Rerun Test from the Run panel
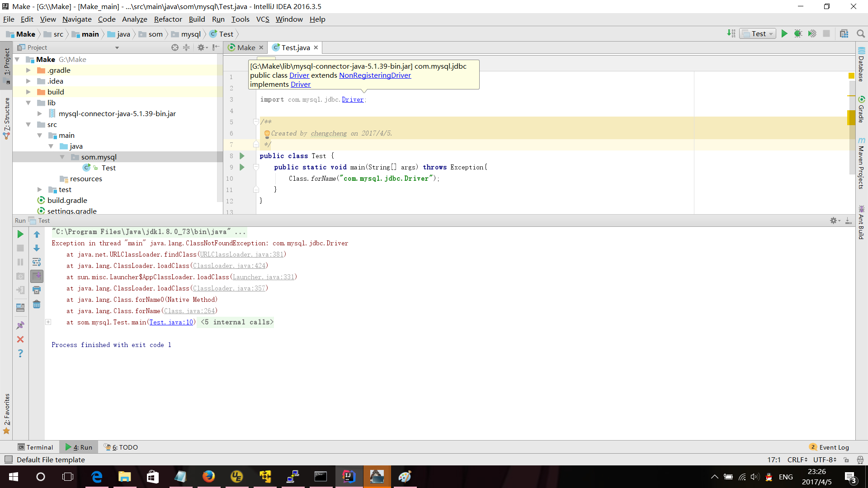Screen dimensions: 868x488 pyautogui.click(x=20, y=234)
